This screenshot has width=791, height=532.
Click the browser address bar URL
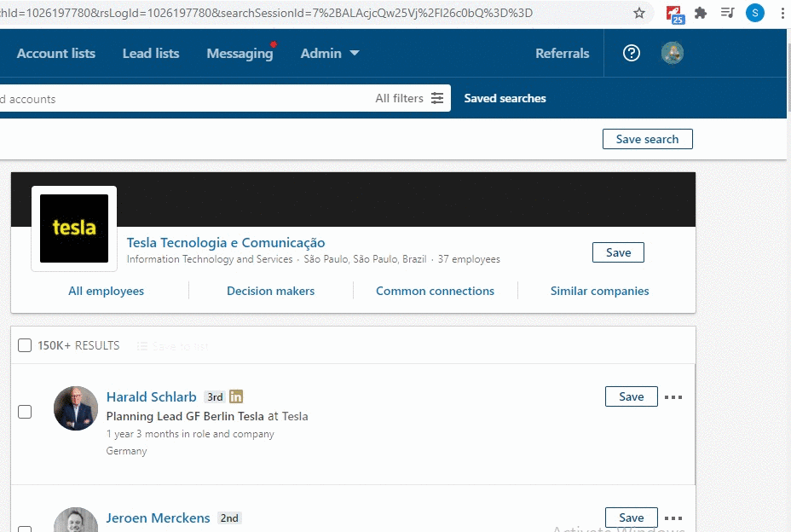(266, 13)
